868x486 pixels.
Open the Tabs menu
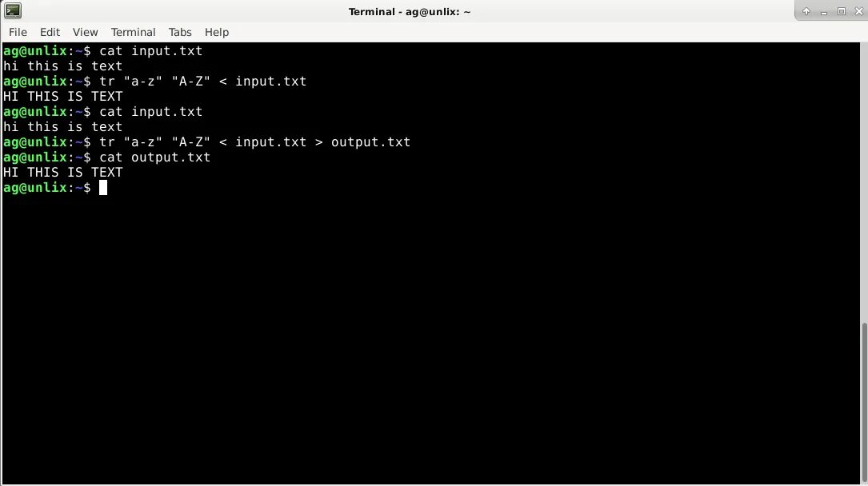(x=180, y=32)
